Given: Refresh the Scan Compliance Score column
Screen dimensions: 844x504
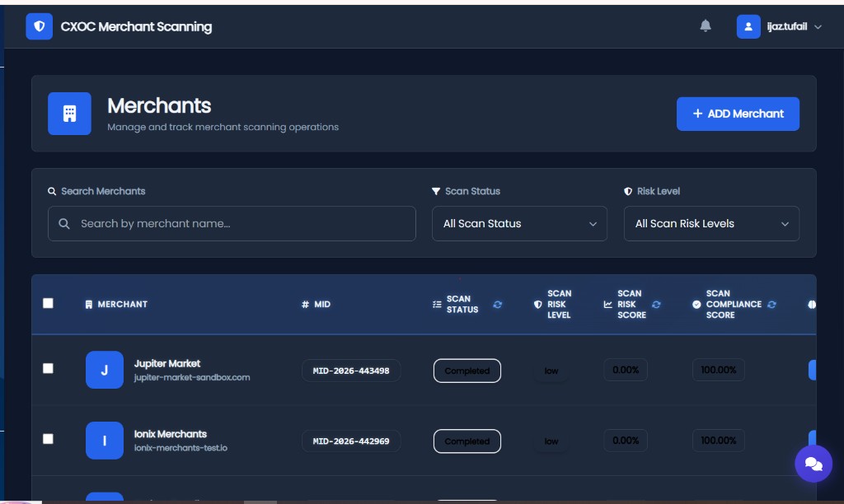Looking at the screenshot, I should [771, 305].
